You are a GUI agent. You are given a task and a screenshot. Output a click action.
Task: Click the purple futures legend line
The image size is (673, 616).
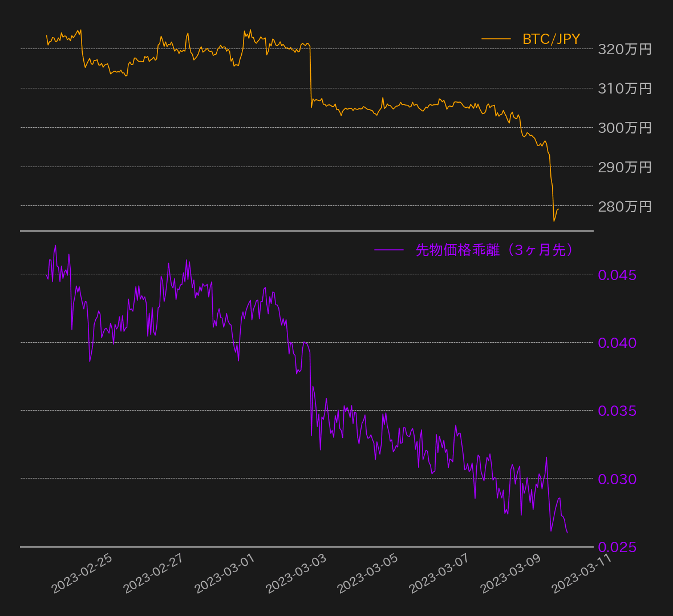coord(389,250)
